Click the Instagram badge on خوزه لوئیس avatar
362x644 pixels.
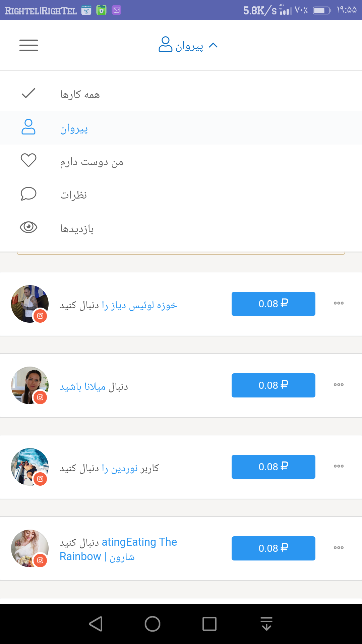40,315
